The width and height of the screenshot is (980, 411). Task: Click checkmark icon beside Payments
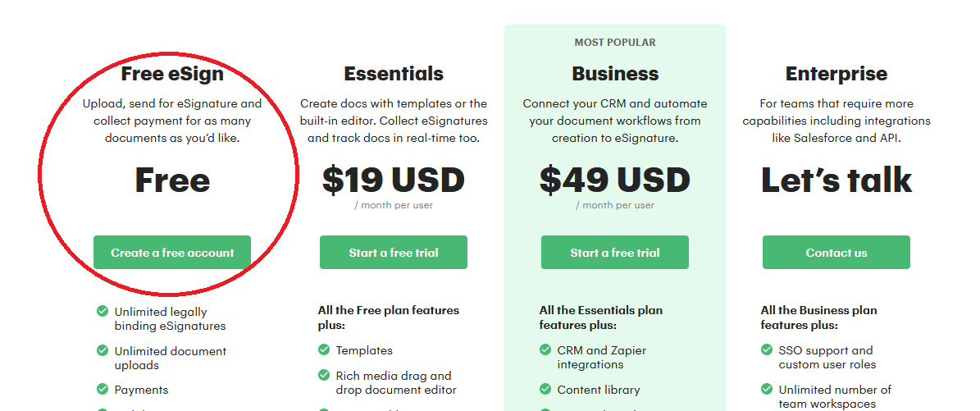[x=103, y=389]
